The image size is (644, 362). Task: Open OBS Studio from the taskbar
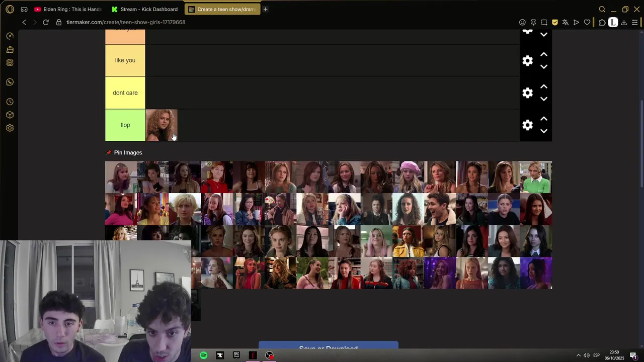point(270,355)
